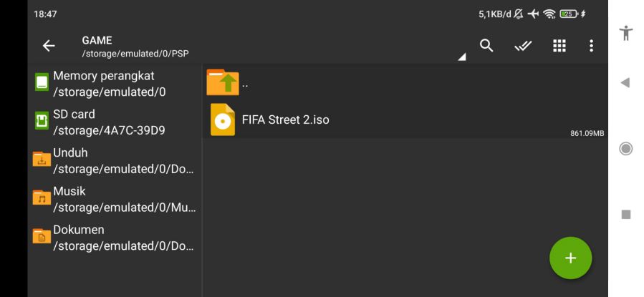644x297 pixels.
Task: Expand the path dropdown triangle
Action: (x=462, y=57)
